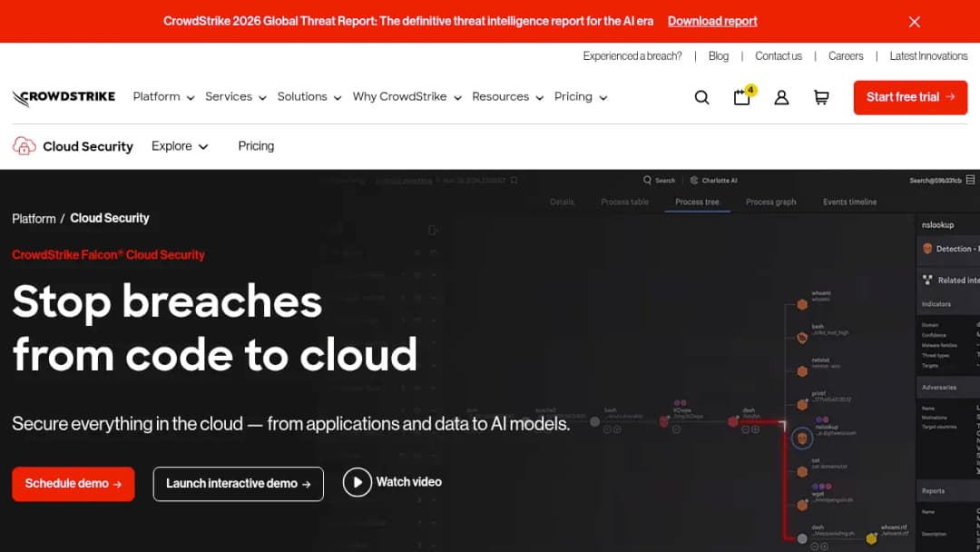Click the Cloud Security breadcrumb text
Screen dimensions: 980x552
[x=110, y=218]
